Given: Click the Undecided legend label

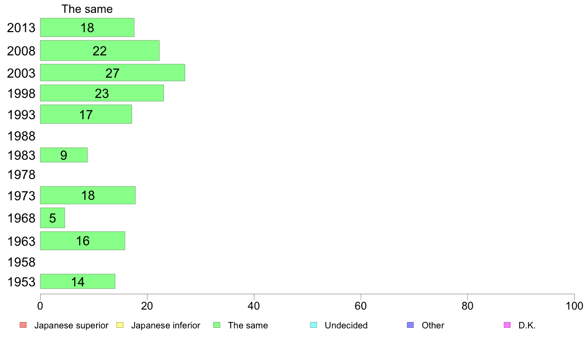Looking at the screenshot, I should 346,325.
